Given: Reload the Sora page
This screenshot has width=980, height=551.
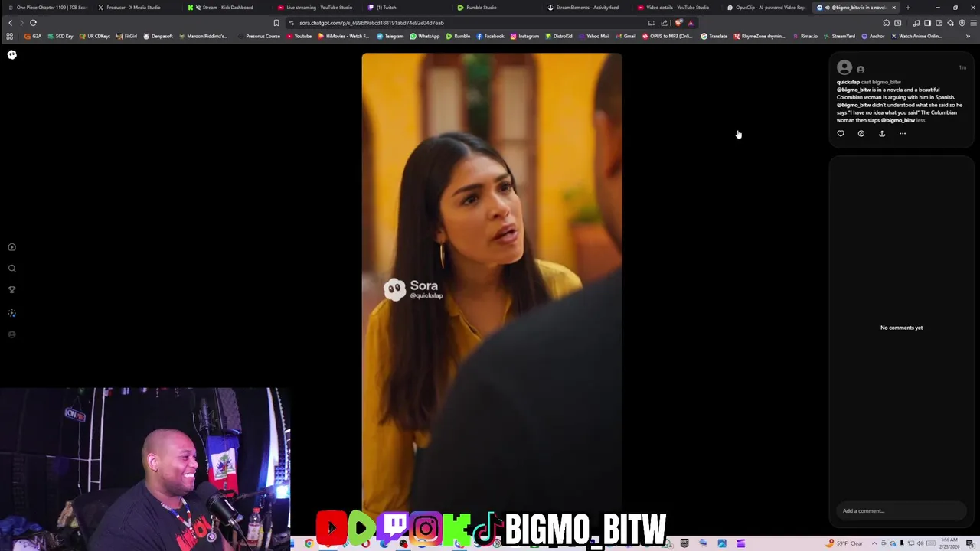Looking at the screenshot, I should tap(33, 23).
